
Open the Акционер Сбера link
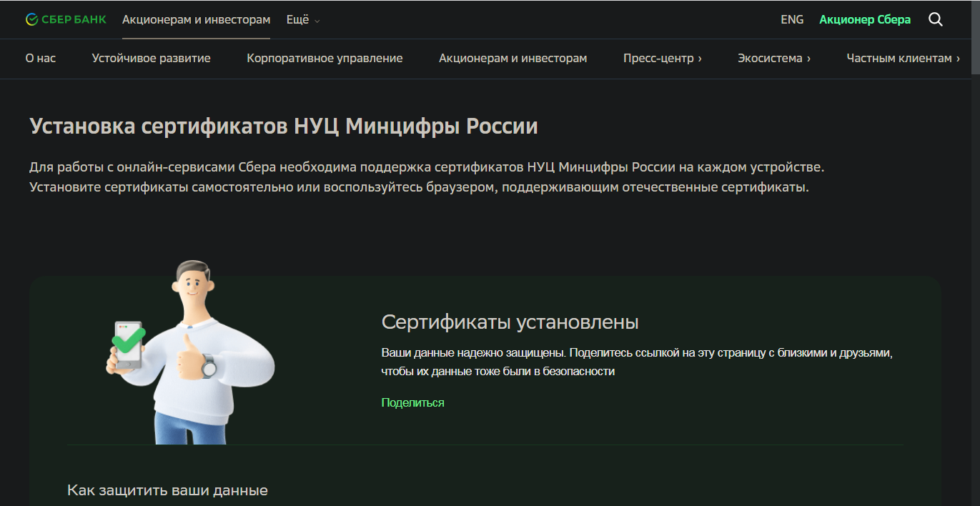pyautogui.click(x=865, y=19)
